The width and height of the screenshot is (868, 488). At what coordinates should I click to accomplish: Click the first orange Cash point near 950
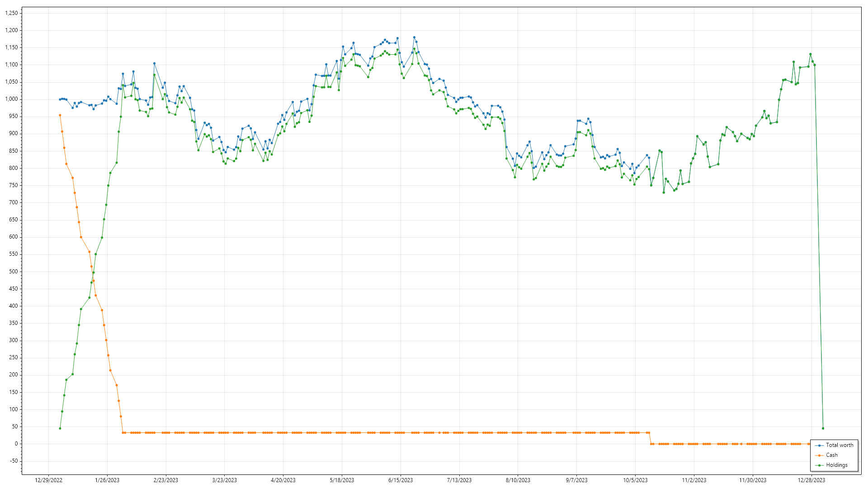click(x=60, y=115)
